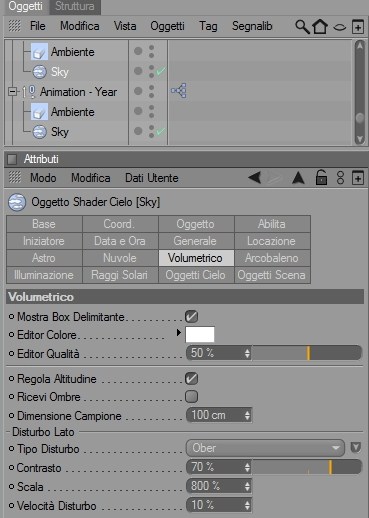Click the back arrow in Attributi panel
369x518 pixels.
(x=255, y=178)
